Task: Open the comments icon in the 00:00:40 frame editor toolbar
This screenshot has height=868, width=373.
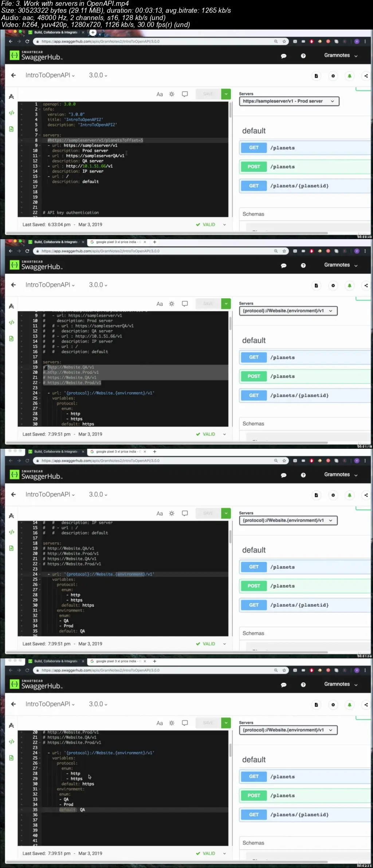Action: click(x=185, y=94)
